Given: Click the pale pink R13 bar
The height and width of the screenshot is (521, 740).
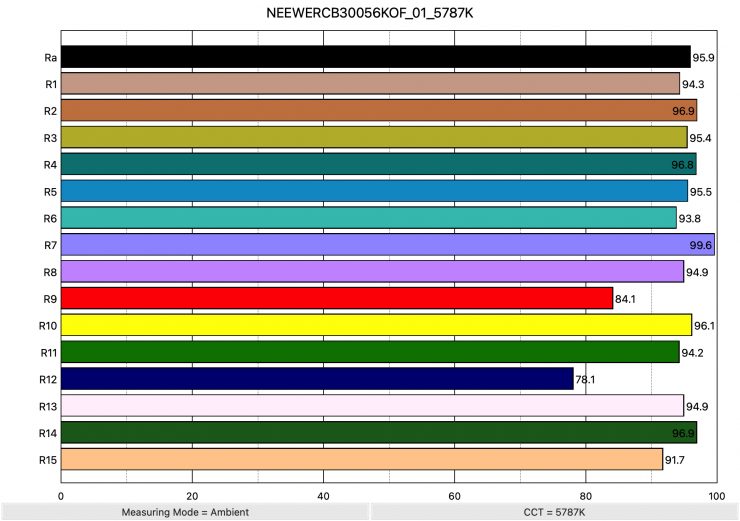Looking at the screenshot, I should pos(372,405).
